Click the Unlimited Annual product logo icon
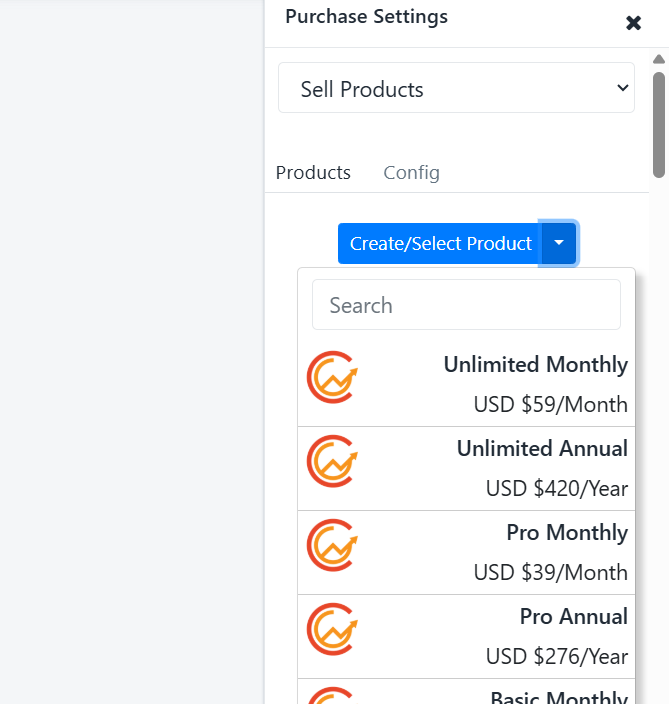The width and height of the screenshot is (669, 704). coord(332,461)
